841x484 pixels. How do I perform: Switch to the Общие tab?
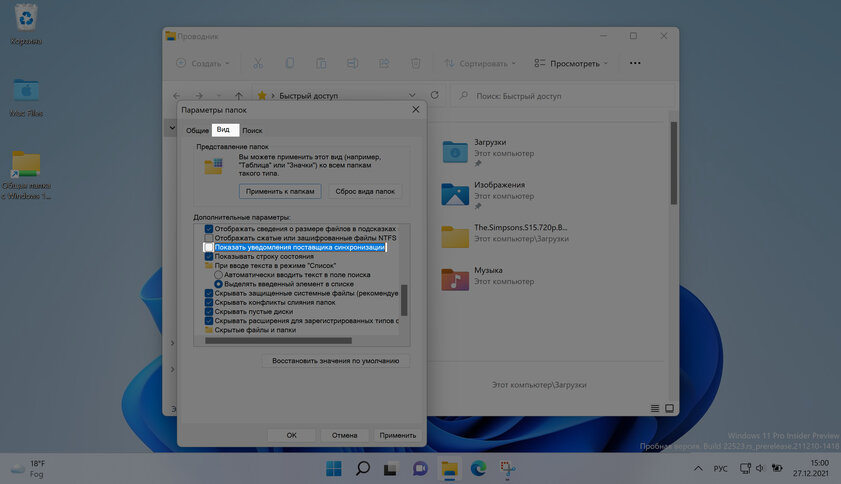tap(197, 130)
